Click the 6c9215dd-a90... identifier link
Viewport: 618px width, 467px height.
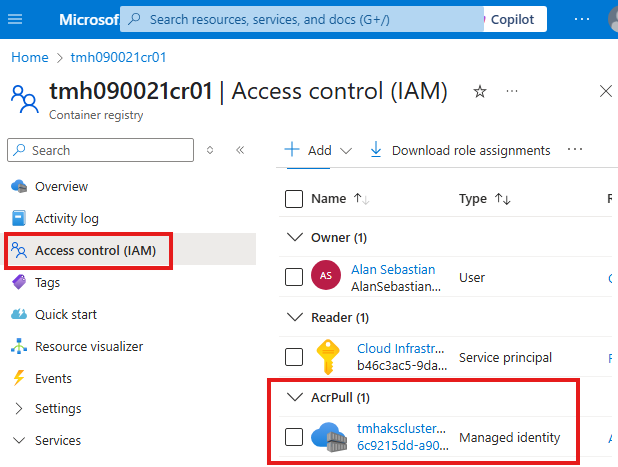(402, 445)
